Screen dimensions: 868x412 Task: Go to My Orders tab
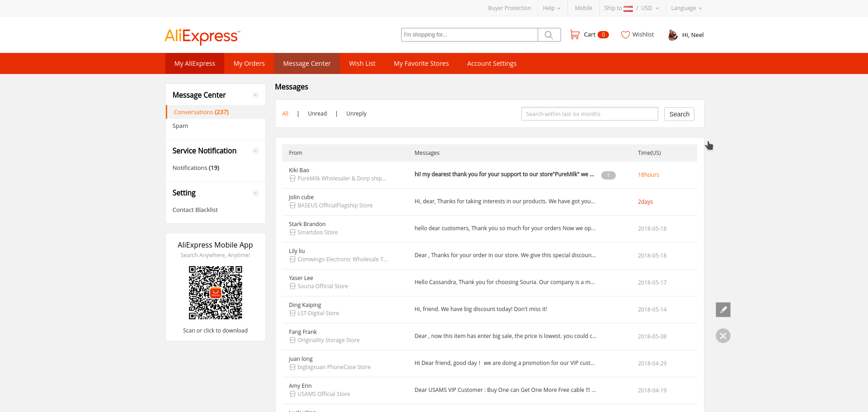pos(249,63)
